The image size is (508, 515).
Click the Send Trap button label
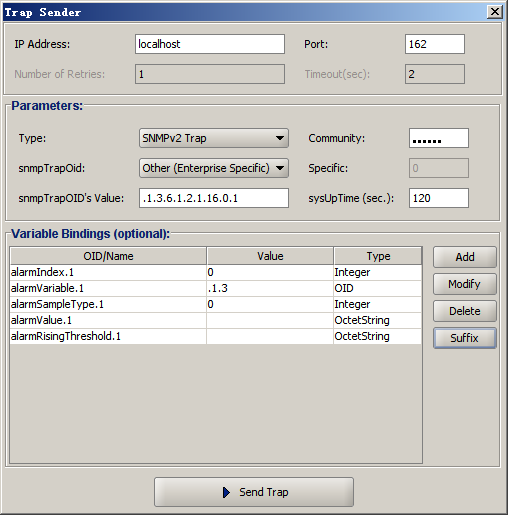(x=264, y=492)
